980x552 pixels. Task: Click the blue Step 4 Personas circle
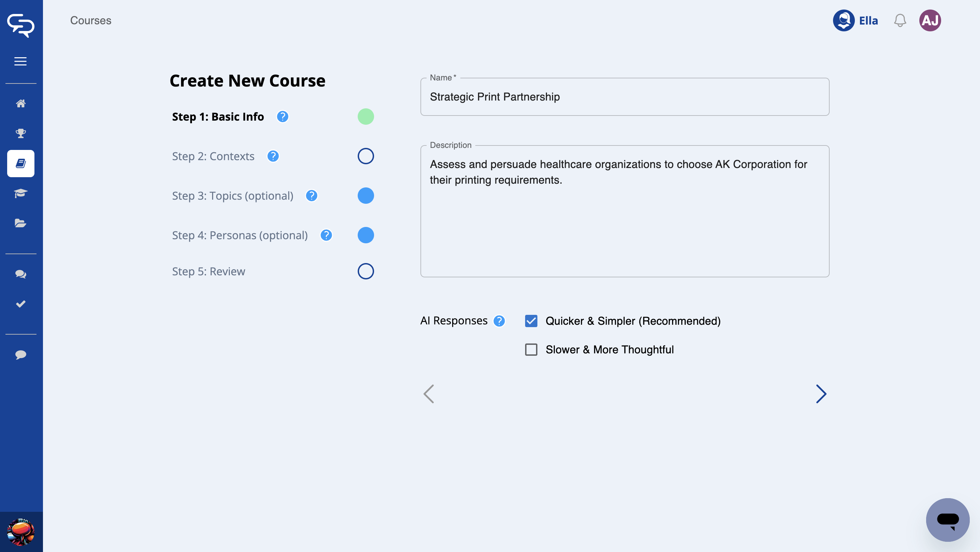coord(366,235)
